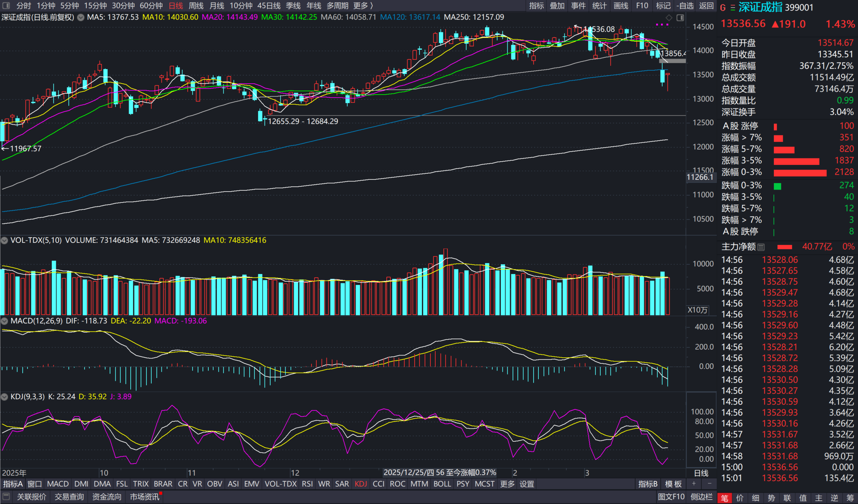The height and width of the screenshot is (504, 858).
Task: Click the red G icon beside 深证成指
Action: click(723, 8)
